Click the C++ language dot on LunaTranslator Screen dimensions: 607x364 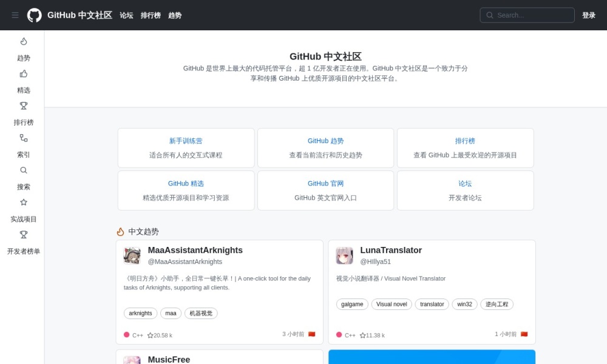click(x=339, y=335)
